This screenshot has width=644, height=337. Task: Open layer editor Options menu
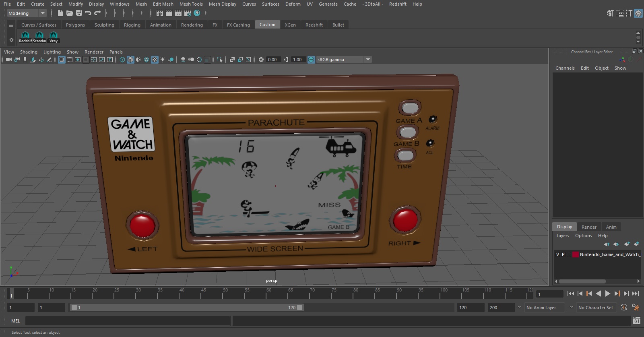point(583,236)
